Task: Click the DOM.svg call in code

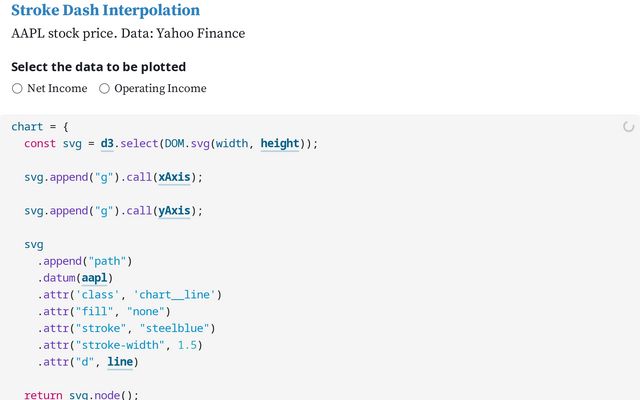Action: pos(187,144)
